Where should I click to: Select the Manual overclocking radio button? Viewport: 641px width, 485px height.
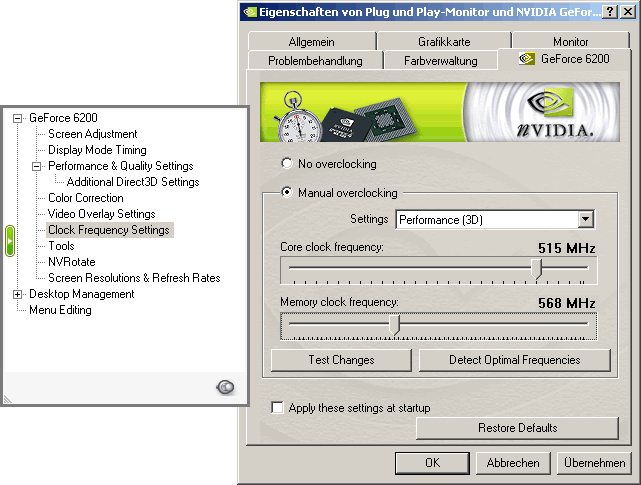pos(287,192)
